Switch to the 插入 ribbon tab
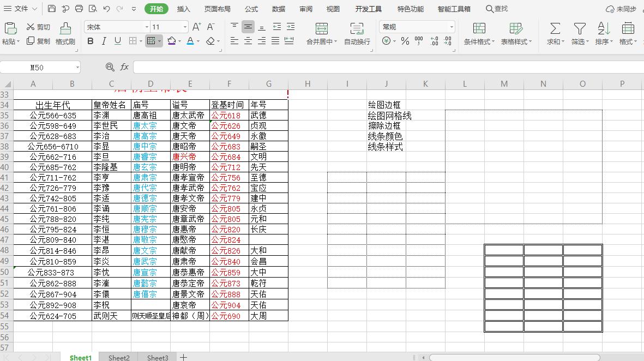Image resolution: width=644 pixels, height=361 pixels. pos(183,9)
